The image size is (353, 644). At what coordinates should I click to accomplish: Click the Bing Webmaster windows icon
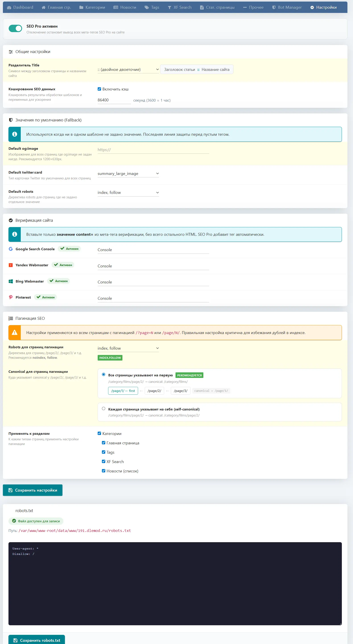pyautogui.click(x=11, y=281)
